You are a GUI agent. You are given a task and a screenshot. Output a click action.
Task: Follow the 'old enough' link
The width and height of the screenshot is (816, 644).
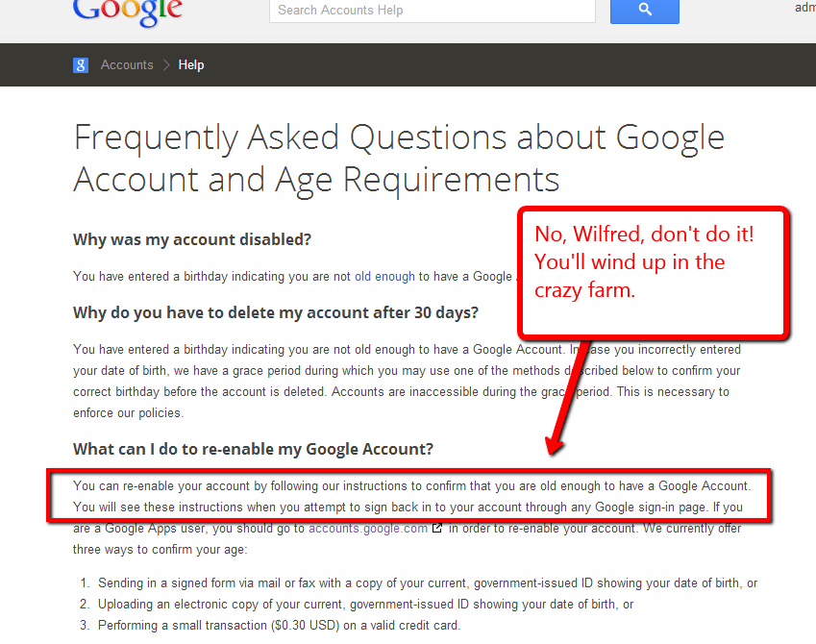pos(384,277)
